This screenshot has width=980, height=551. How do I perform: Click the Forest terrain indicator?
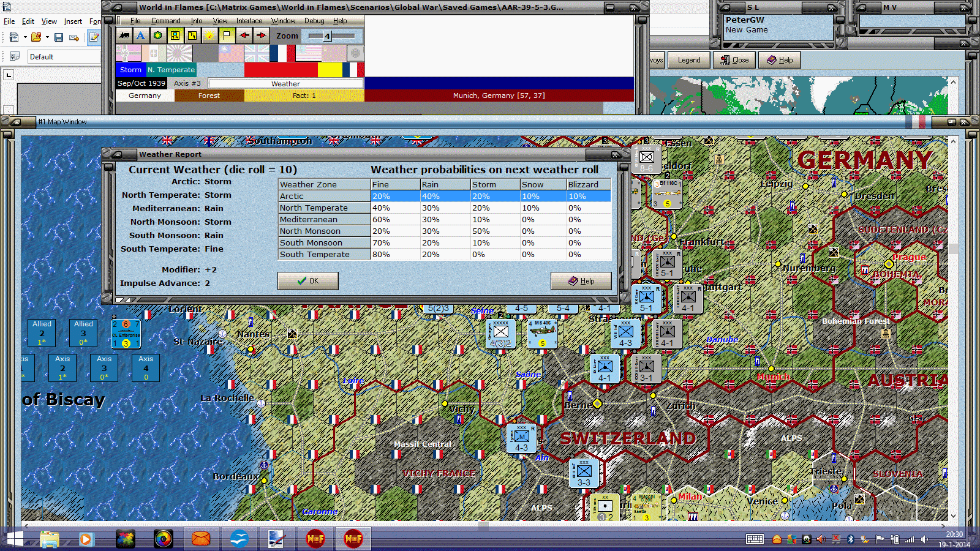(x=209, y=96)
